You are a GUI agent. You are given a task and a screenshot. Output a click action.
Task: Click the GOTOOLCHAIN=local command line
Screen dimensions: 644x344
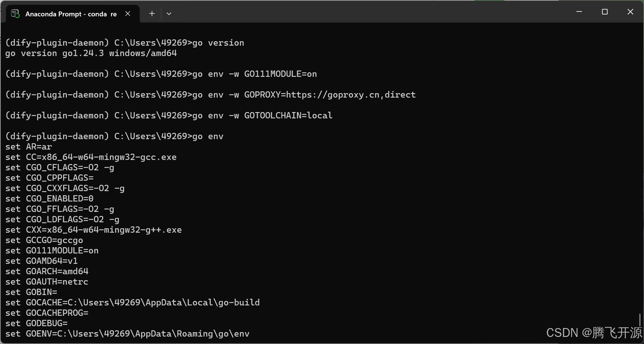288,115
